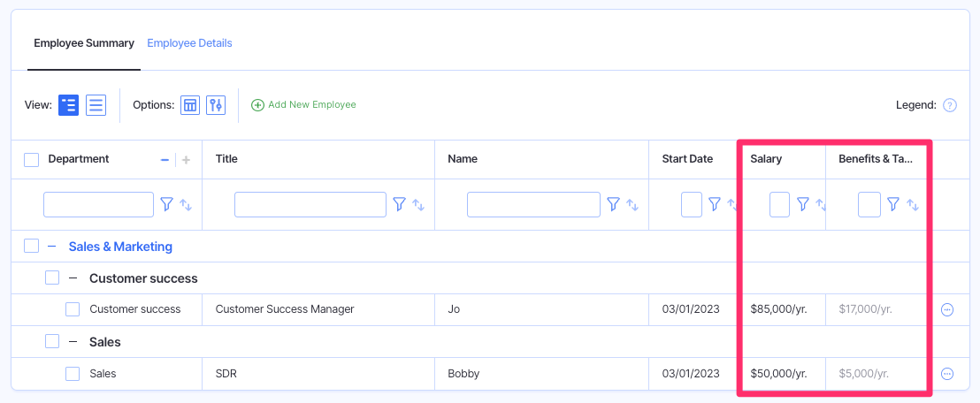Collapse the Sales & Marketing group
This screenshot has width=980, height=403.
coord(52,247)
